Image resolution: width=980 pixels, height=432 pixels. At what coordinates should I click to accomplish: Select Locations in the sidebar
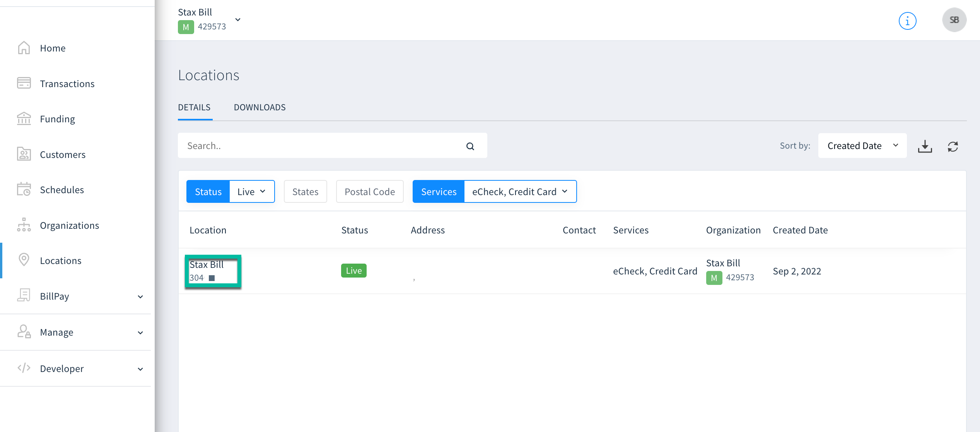click(x=61, y=261)
